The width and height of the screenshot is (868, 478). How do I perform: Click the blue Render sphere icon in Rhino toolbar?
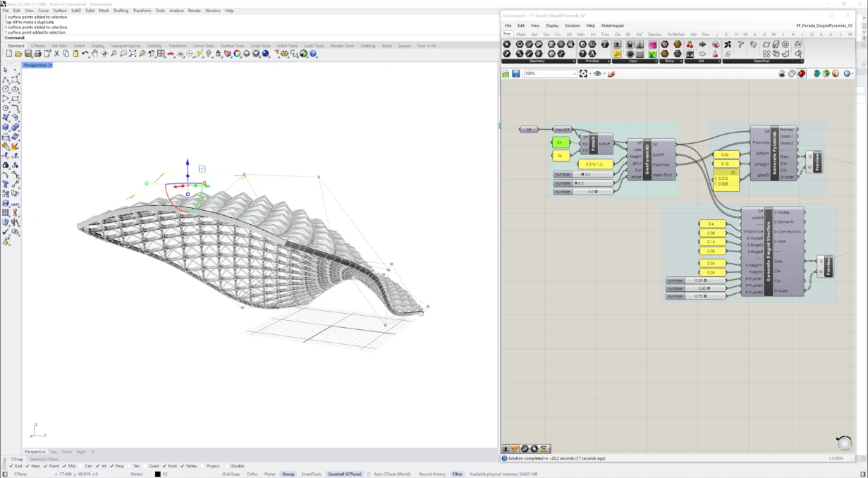click(x=265, y=54)
